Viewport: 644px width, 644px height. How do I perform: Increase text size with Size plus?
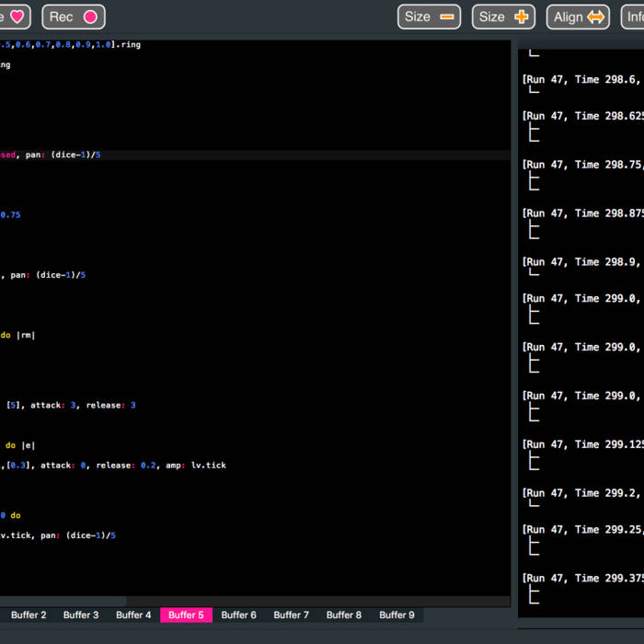coord(503,17)
